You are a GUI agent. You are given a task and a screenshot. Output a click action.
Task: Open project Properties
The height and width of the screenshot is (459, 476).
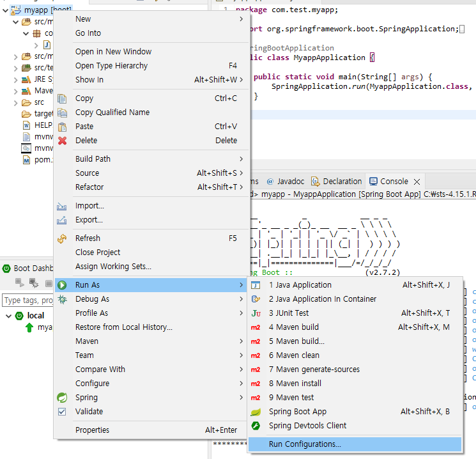point(152,430)
